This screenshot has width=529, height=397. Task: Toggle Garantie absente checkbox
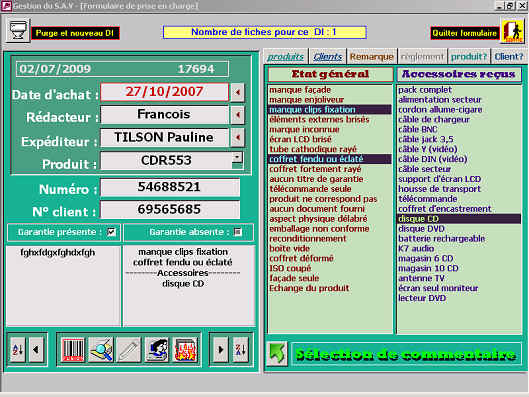pyautogui.click(x=238, y=232)
